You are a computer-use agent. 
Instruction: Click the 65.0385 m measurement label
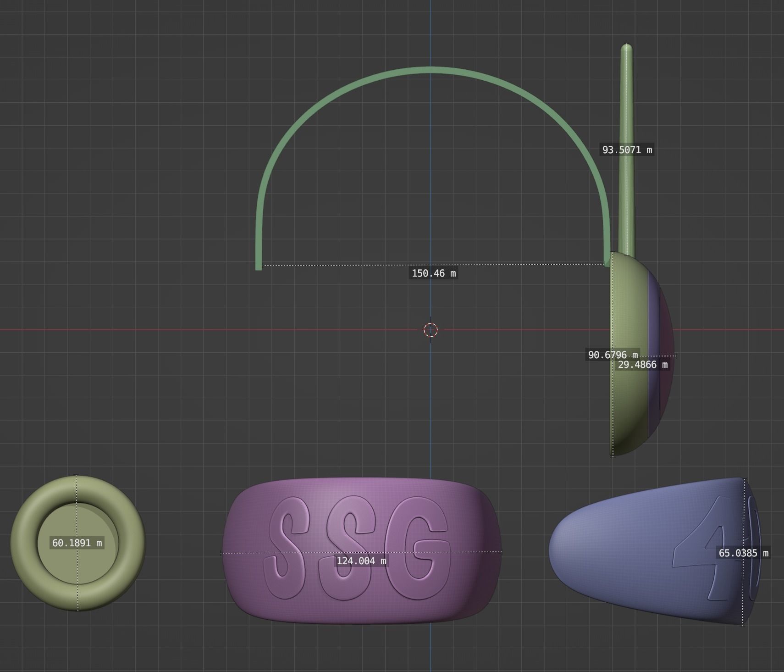click(x=743, y=553)
